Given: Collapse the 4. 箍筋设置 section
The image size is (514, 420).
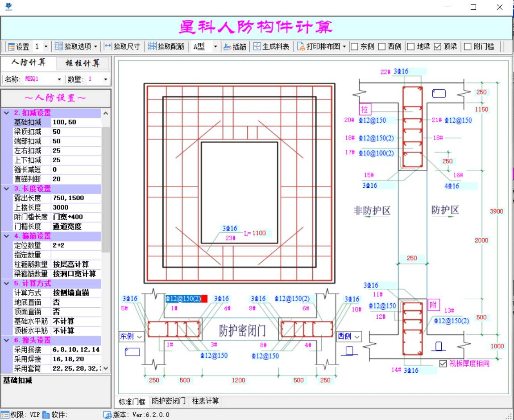Looking at the screenshot, I should click(6, 236).
